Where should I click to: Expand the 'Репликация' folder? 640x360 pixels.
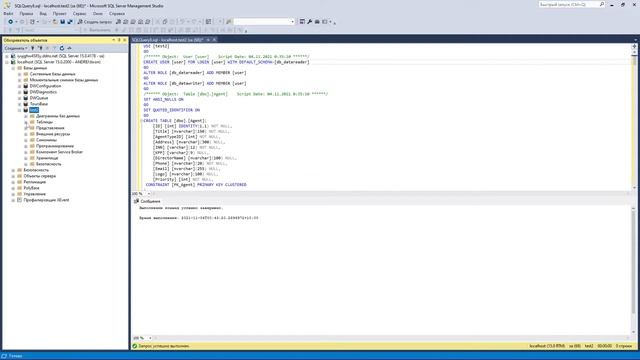(x=13, y=182)
